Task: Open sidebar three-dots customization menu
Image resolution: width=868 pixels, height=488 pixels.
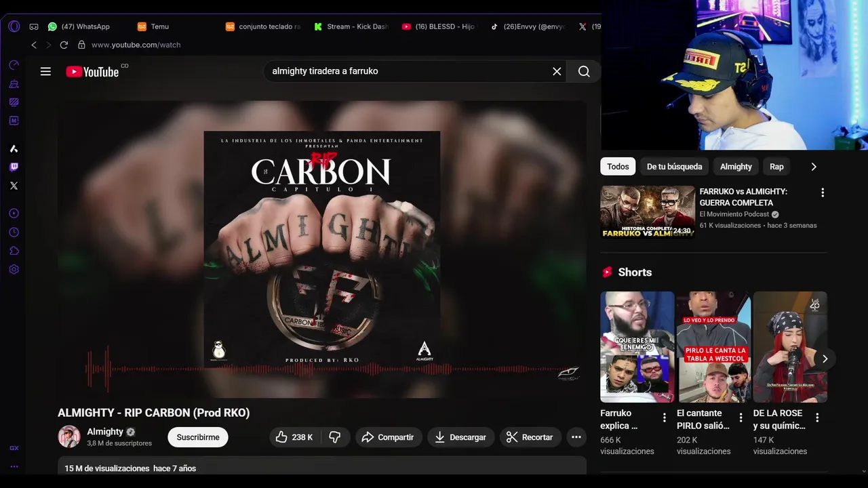Action: pos(14,466)
